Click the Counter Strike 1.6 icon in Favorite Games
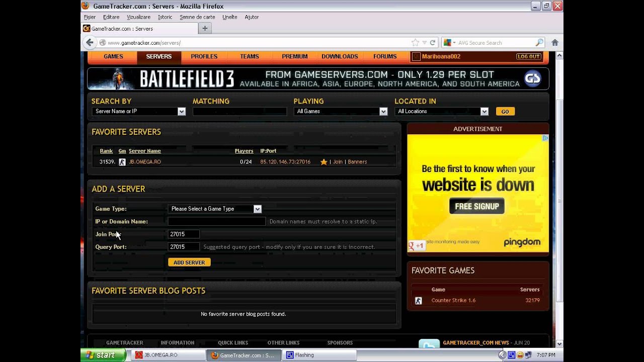Screen dimensions: 644x362 tap(418, 301)
